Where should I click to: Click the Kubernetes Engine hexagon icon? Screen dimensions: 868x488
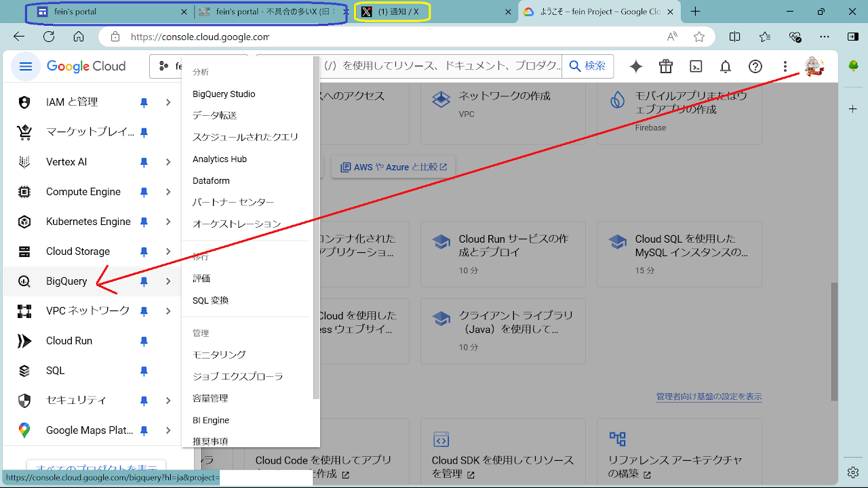pyautogui.click(x=24, y=222)
